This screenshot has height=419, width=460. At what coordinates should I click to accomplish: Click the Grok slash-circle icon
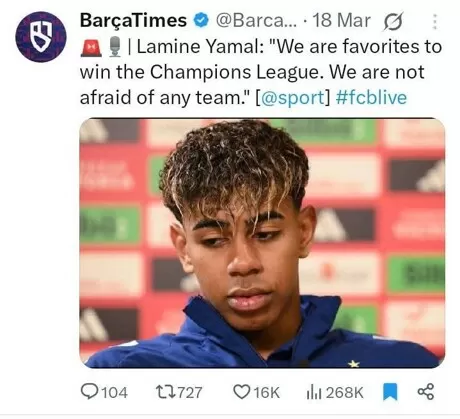[394, 21]
